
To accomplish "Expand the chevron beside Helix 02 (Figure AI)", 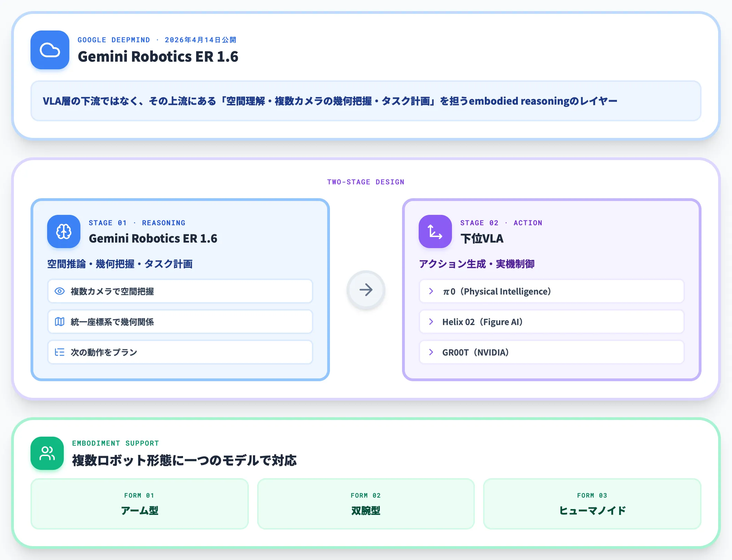I will coord(431,322).
